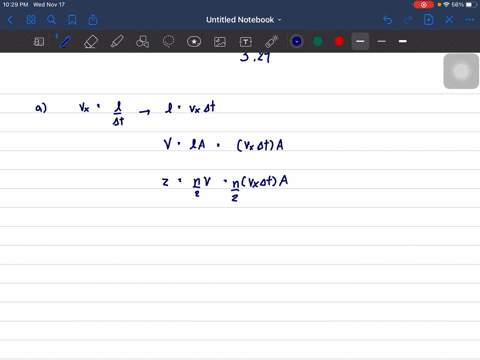This screenshot has width=480, height=360.
Task: Select the Eraser tool
Action: tap(91, 42)
